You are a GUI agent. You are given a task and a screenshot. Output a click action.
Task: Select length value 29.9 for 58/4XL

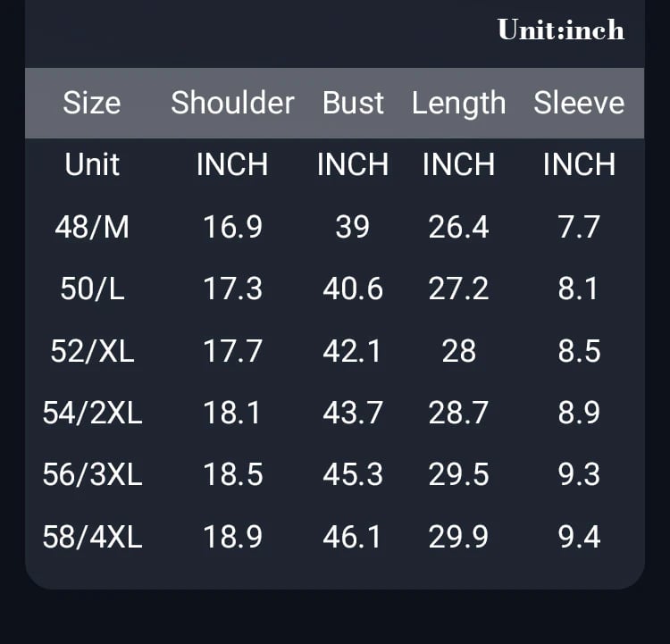(x=458, y=537)
